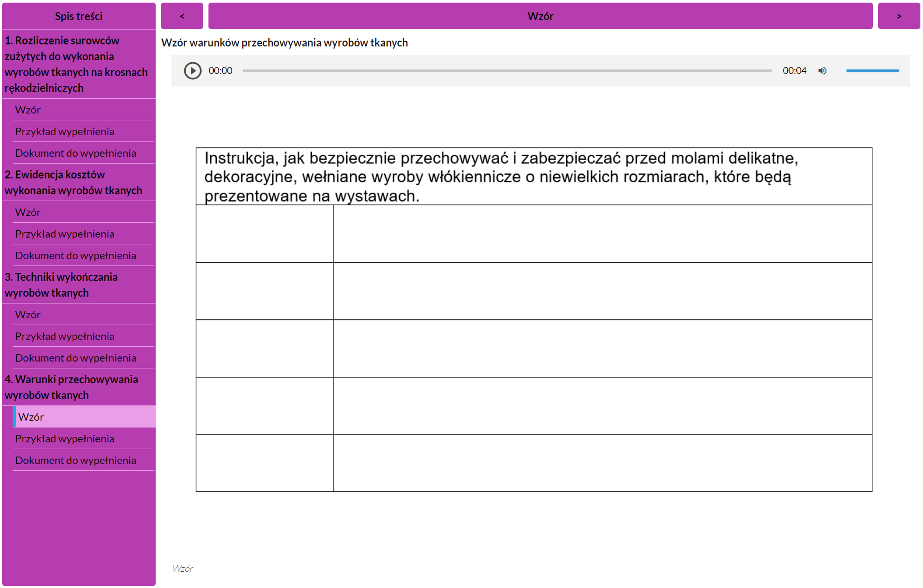
Task: Select Przykład wypełnienia under Techniki wykończania
Action: pos(64,336)
